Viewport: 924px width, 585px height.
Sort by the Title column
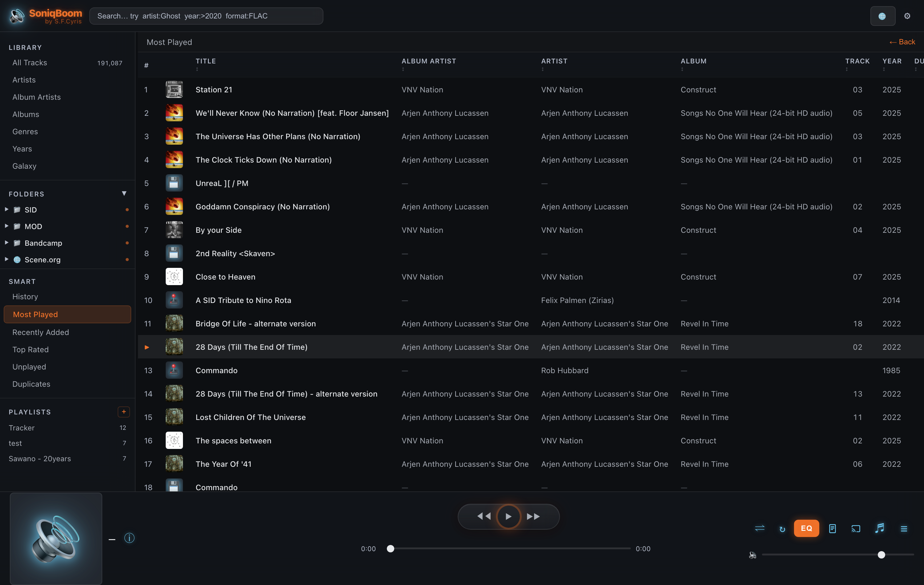(206, 61)
